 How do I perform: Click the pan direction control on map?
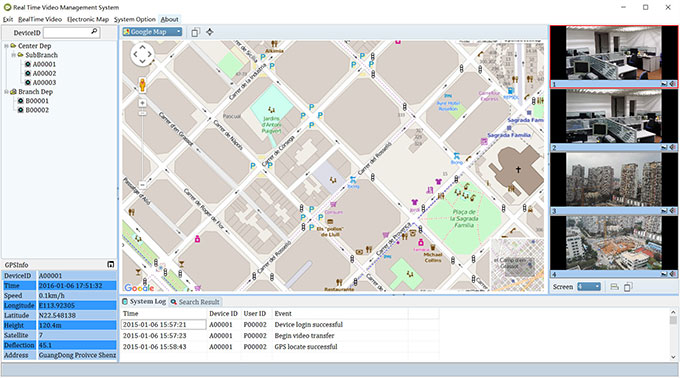pos(142,55)
